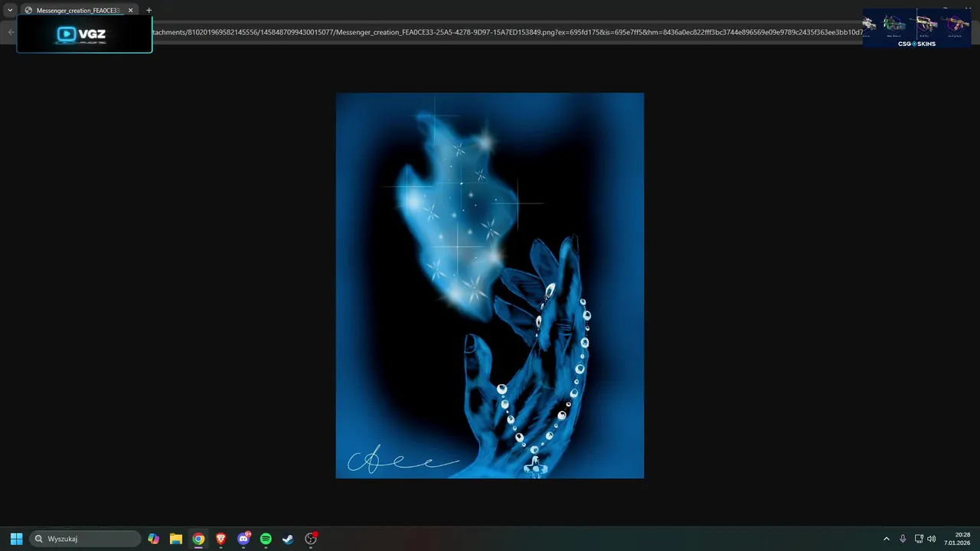Open the volume control in the tray
The width and height of the screenshot is (980, 551).
(x=932, y=539)
